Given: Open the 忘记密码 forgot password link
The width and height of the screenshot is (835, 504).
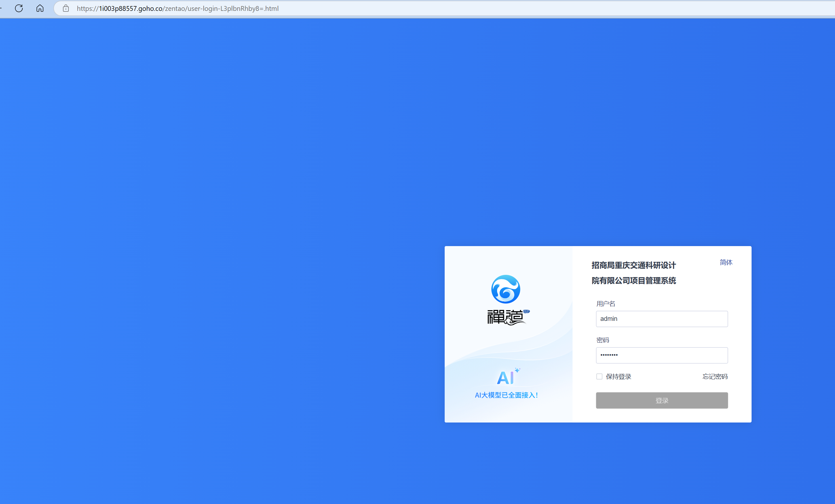Looking at the screenshot, I should [x=715, y=376].
